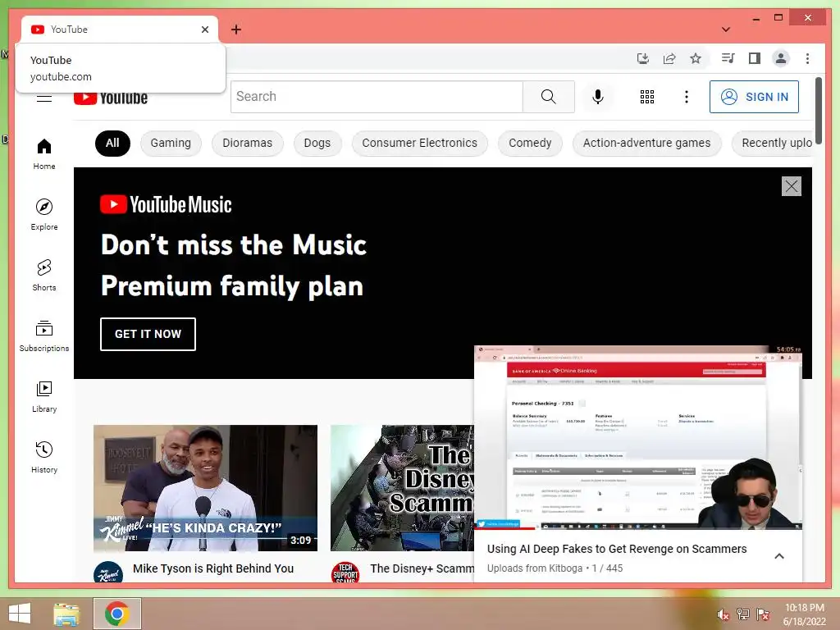
Task: Open the YouTube hamburger guide menu
Action: [x=44, y=98]
